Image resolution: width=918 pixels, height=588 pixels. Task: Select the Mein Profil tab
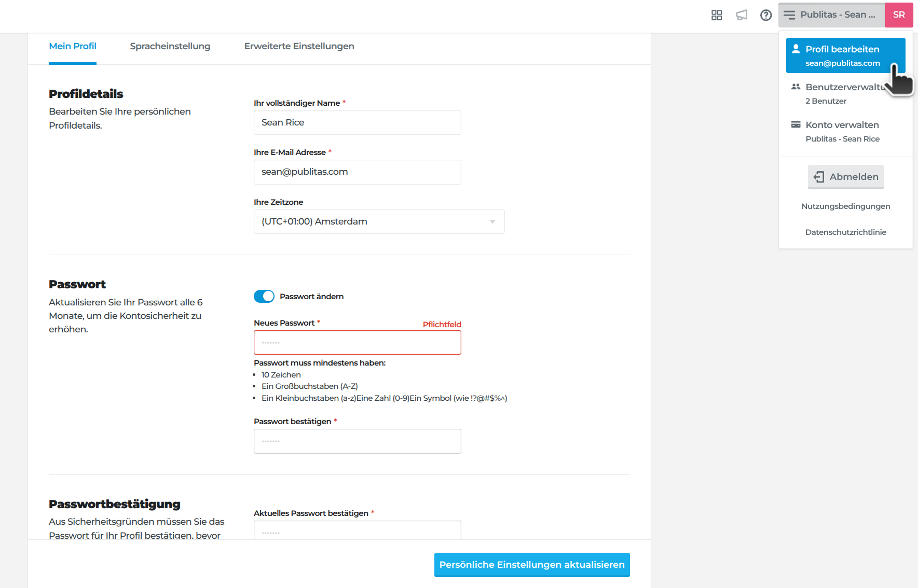tap(73, 46)
